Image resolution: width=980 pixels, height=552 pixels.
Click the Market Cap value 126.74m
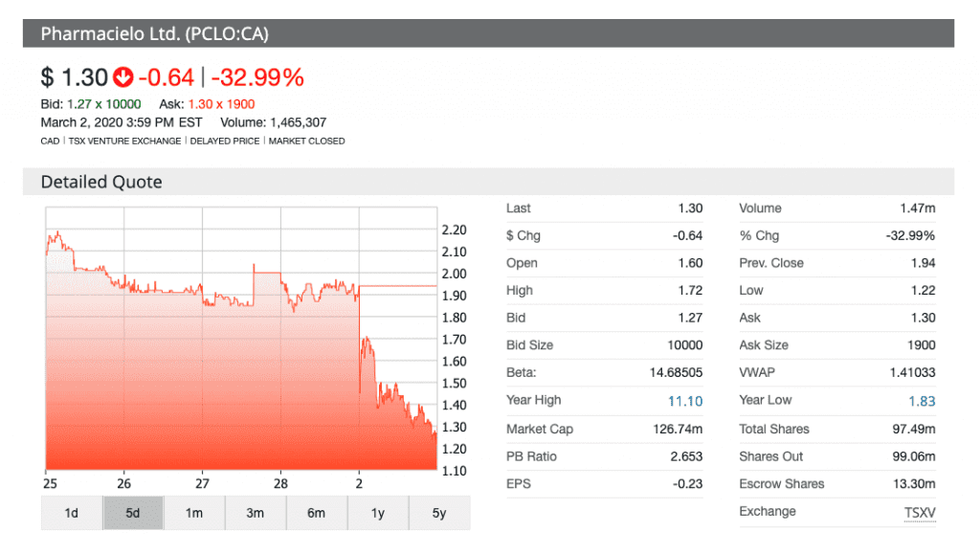coord(679,429)
